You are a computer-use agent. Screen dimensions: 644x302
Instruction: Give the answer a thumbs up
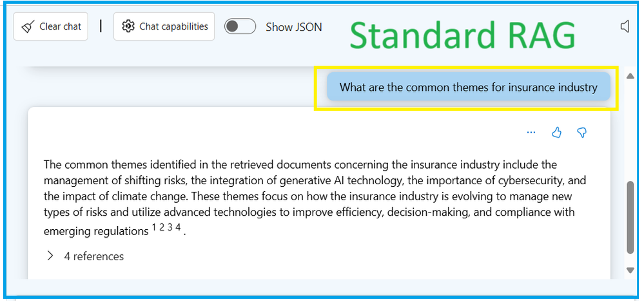556,132
